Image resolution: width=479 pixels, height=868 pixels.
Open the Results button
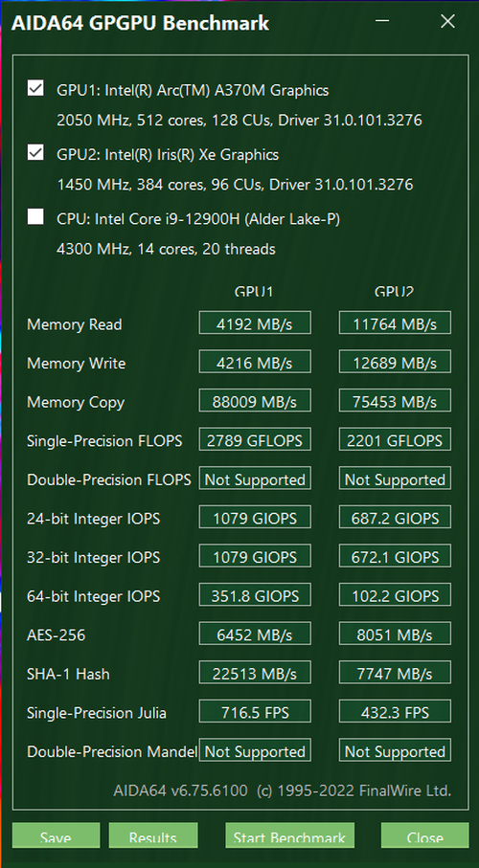153,835
